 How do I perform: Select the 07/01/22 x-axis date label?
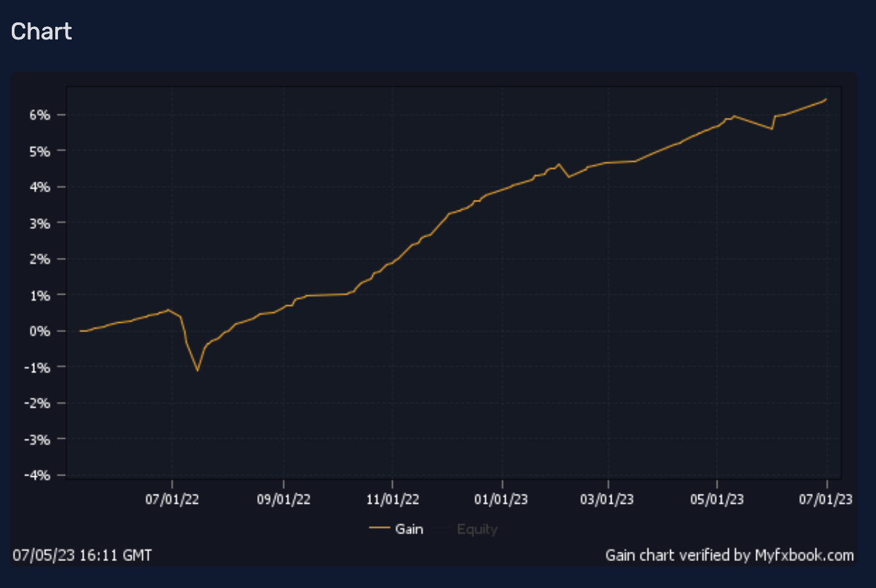click(172, 500)
